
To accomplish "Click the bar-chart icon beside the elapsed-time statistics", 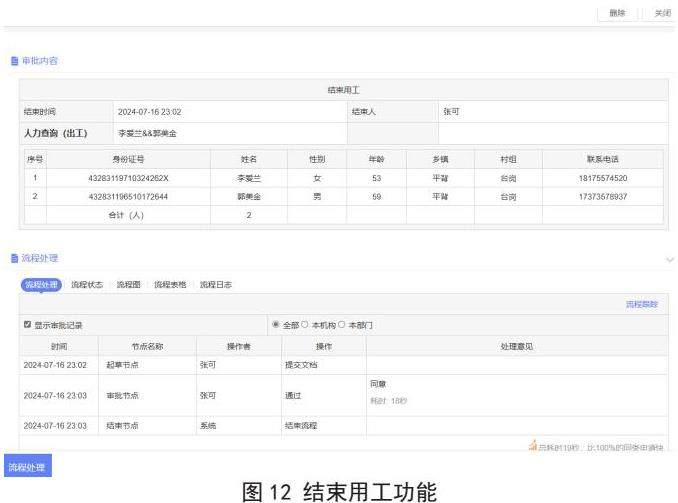I will coord(533,446).
